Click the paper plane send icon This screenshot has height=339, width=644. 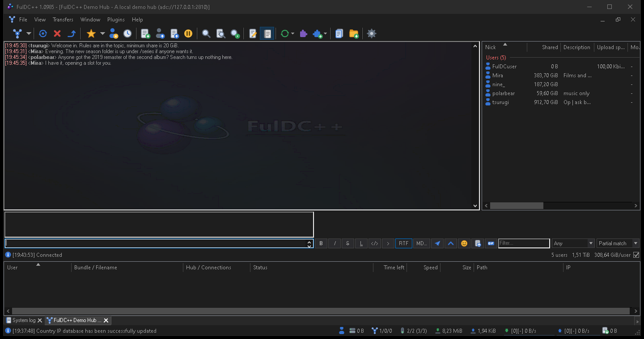(437, 243)
